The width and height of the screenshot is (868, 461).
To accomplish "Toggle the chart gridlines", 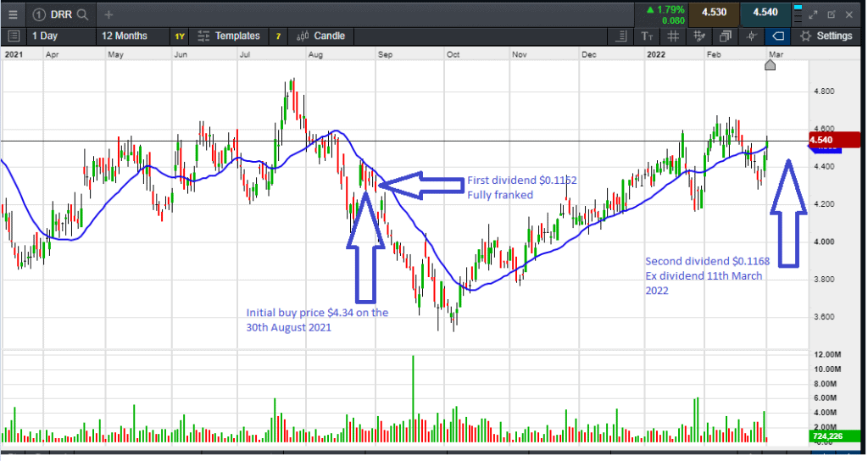I will coord(673,36).
